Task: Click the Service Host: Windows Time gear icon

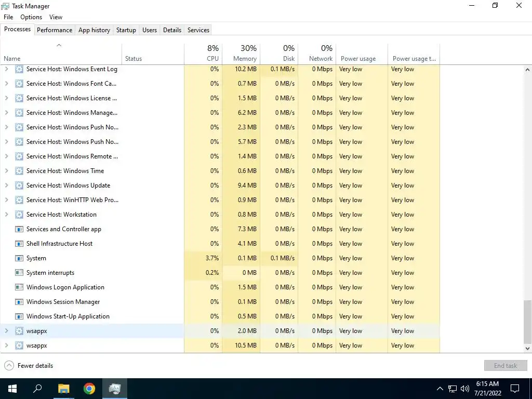Action: pos(19,171)
